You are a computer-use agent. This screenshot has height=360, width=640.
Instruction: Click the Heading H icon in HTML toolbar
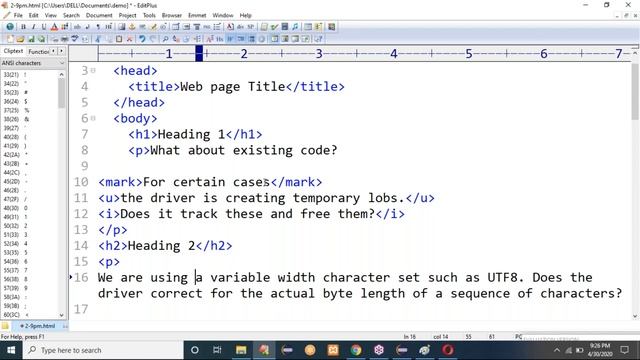click(x=108, y=27)
